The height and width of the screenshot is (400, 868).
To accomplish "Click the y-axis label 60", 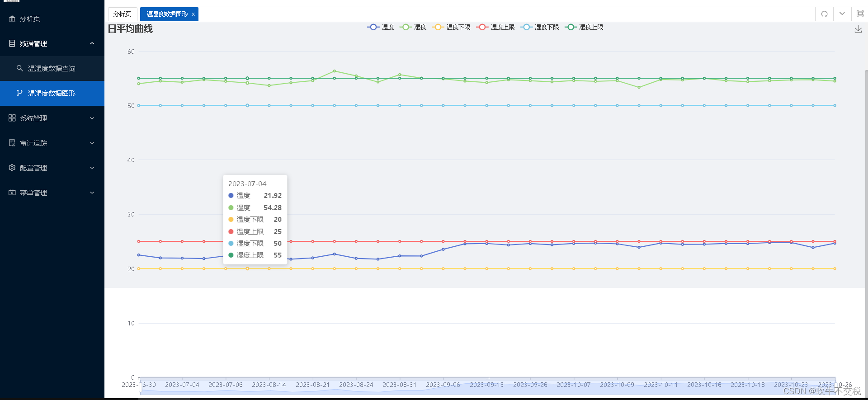I will (131, 52).
